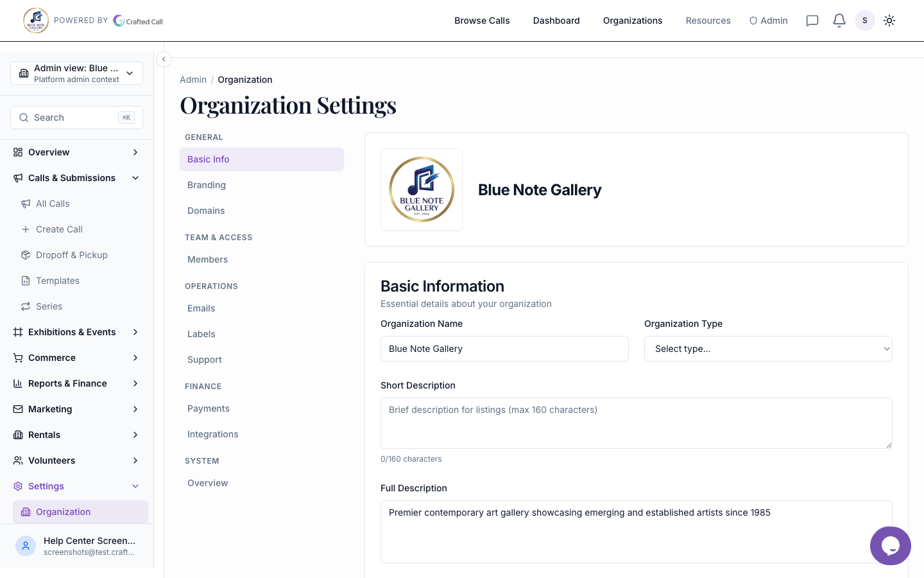Switch to the Branding settings tab
The width and height of the screenshot is (924, 578).
click(x=207, y=185)
